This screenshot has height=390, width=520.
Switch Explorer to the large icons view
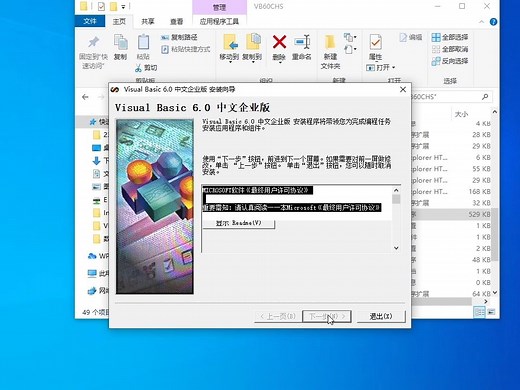(x=491, y=312)
